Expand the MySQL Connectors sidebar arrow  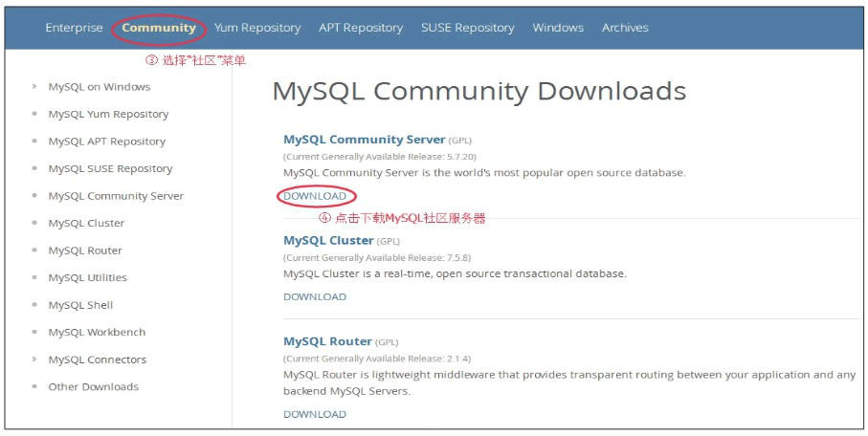pyautogui.click(x=35, y=360)
